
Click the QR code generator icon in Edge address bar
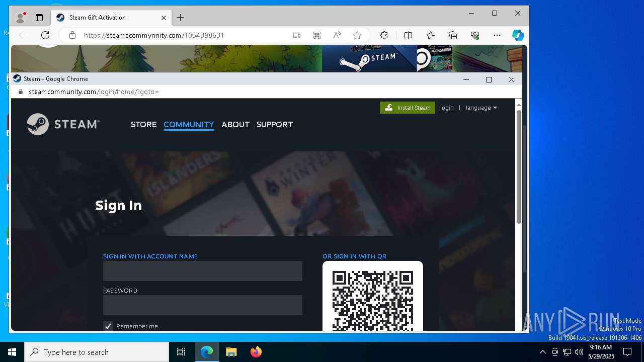[316, 35]
